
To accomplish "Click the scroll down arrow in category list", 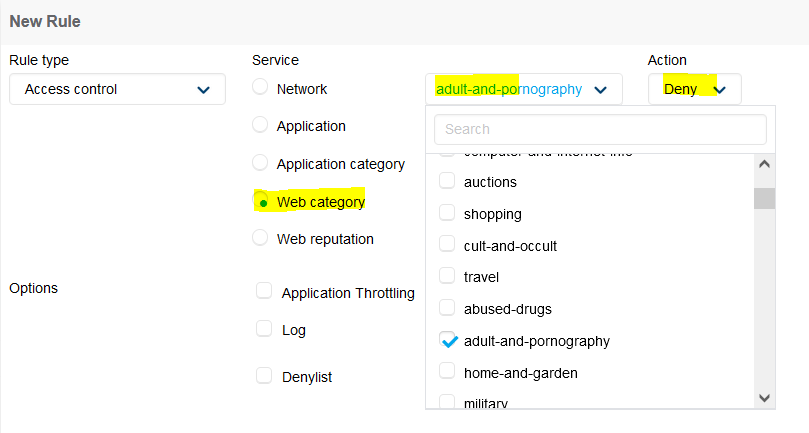I will 765,397.
